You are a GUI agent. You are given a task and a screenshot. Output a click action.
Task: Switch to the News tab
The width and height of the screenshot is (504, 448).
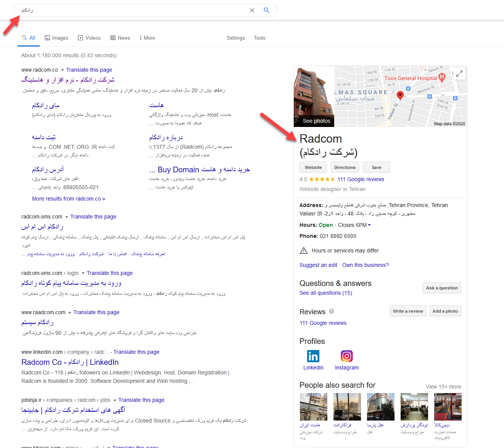click(x=120, y=37)
